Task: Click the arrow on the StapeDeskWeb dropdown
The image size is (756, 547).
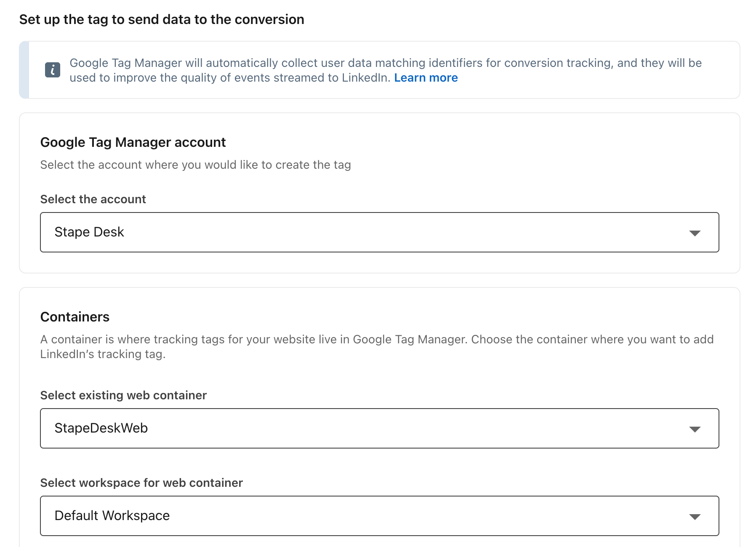Action: [695, 429]
